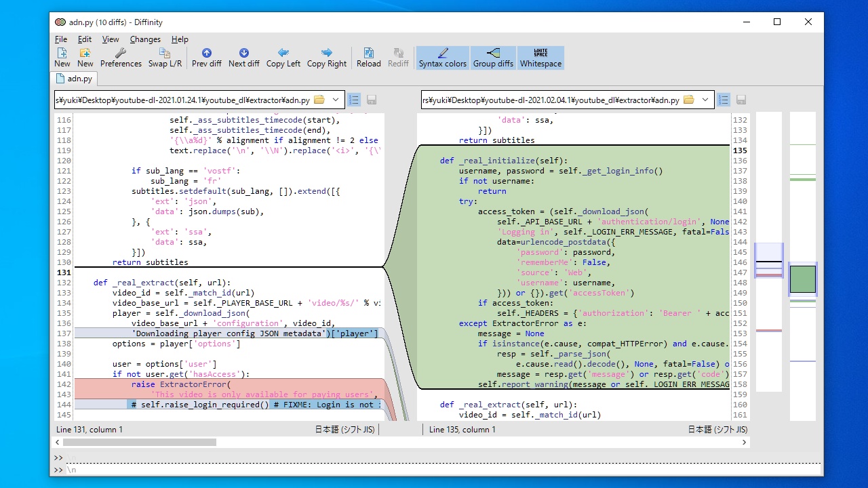Open the Changes menu
Image resolution: width=868 pixels, height=488 pixels.
click(145, 39)
